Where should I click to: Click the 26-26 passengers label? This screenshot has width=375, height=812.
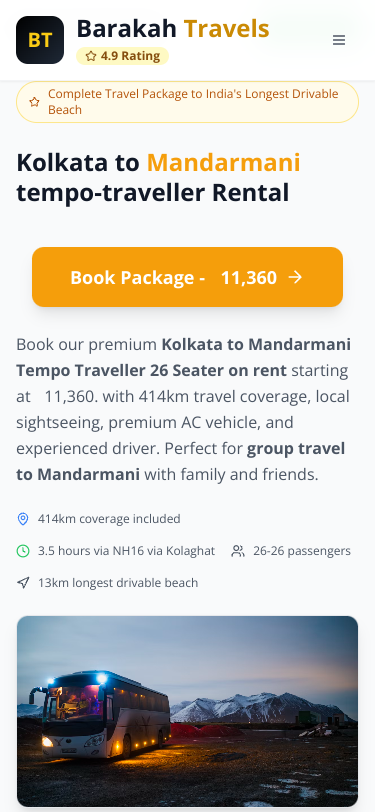tap(302, 551)
